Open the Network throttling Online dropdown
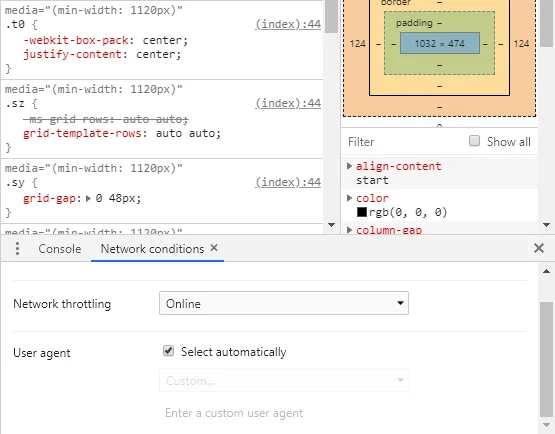Screen dimensions: 555x434 284,303
